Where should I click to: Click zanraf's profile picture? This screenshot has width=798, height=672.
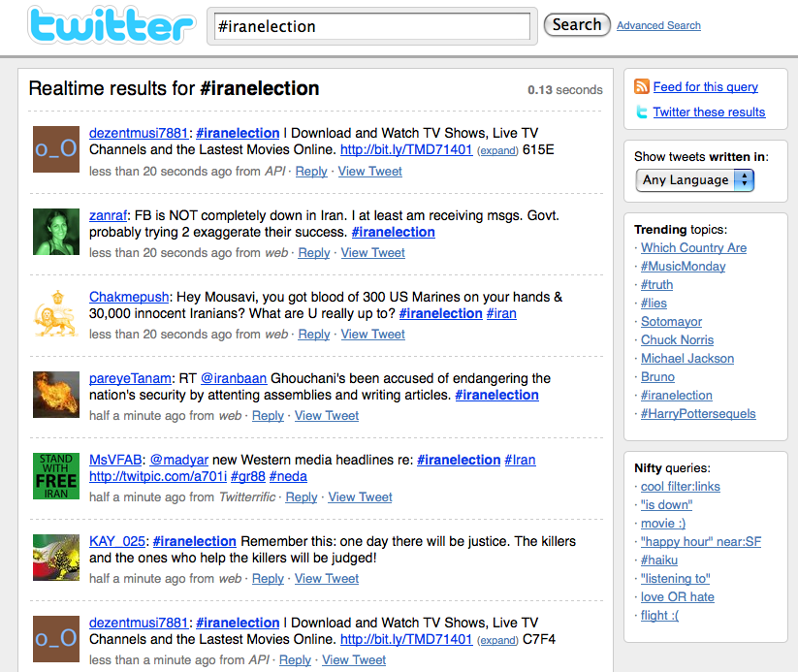(55, 231)
